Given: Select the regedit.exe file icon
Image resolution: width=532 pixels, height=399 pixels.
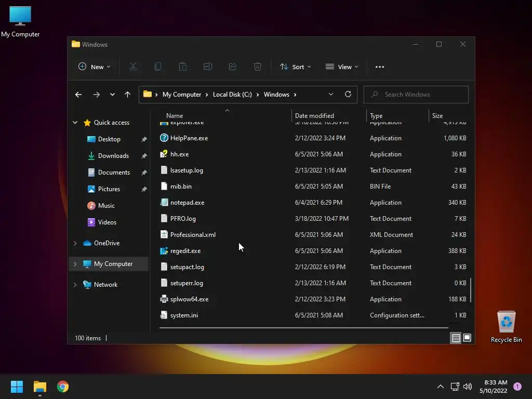Looking at the screenshot, I should [164, 251].
